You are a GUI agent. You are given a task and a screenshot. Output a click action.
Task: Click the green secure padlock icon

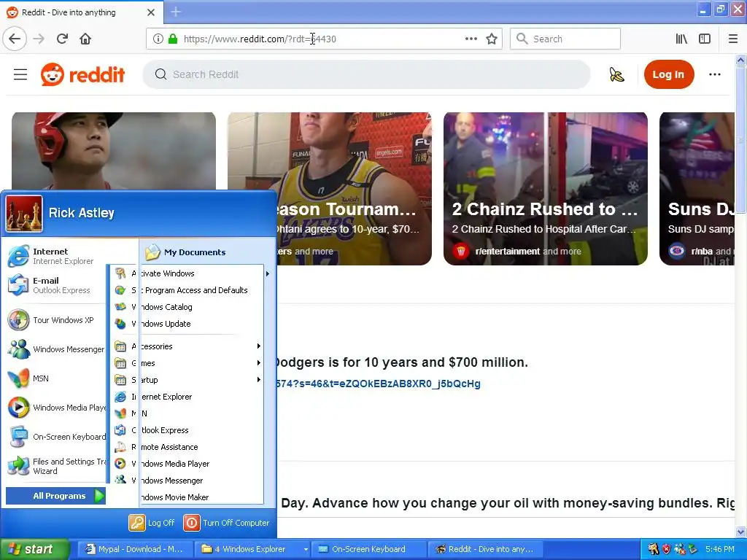point(172,39)
